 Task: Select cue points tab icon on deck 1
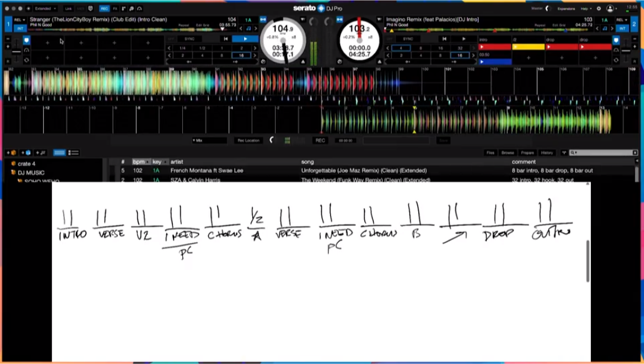26,40
